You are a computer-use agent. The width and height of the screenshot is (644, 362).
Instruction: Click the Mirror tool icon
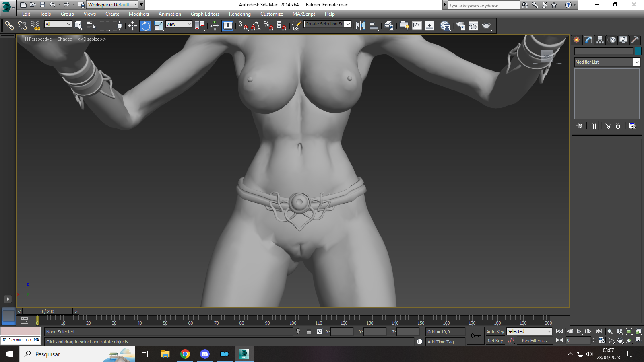point(361,26)
